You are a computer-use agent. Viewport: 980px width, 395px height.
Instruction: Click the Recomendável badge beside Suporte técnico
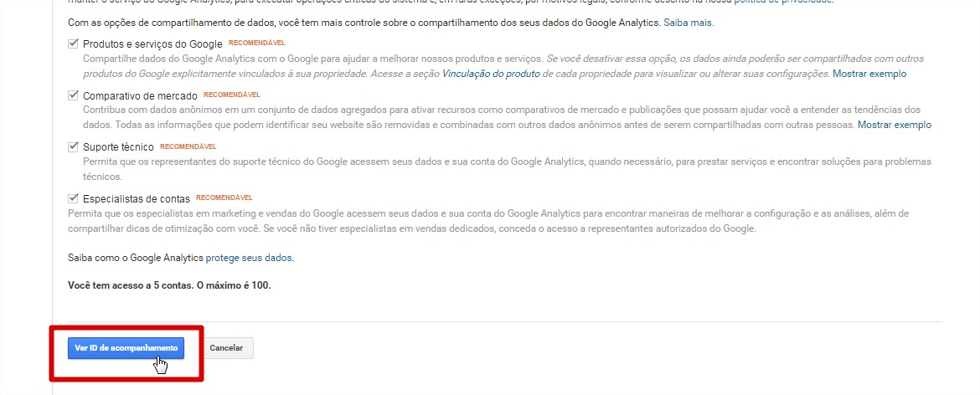(188, 146)
